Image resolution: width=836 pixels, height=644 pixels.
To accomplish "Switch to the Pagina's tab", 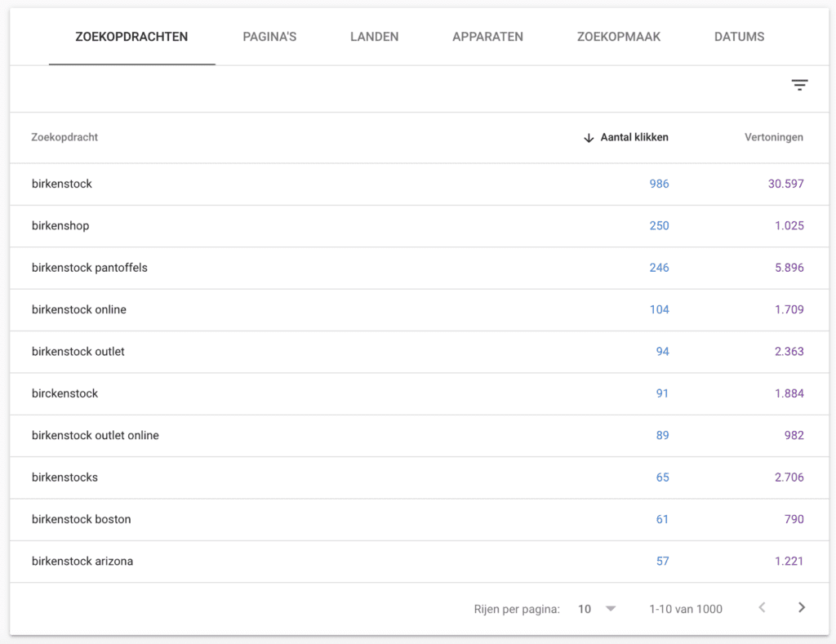I will coord(269,37).
